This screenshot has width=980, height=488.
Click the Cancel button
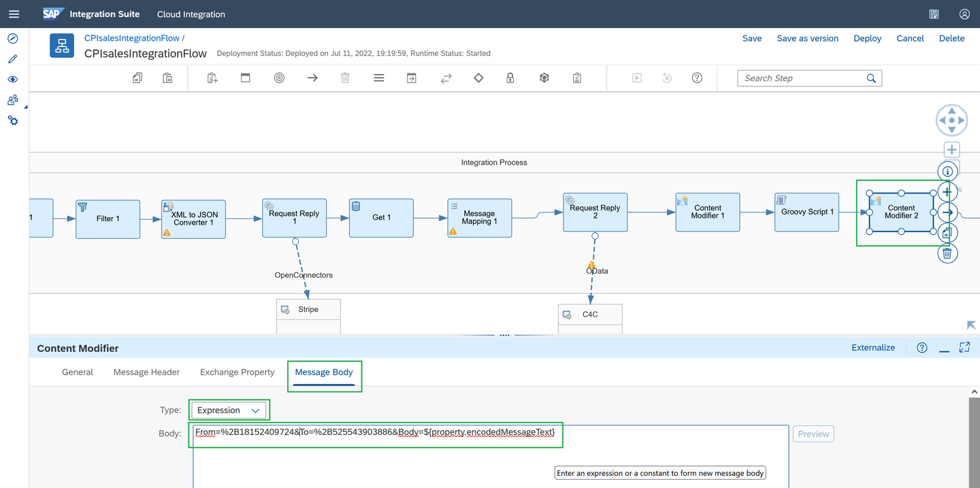910,38
